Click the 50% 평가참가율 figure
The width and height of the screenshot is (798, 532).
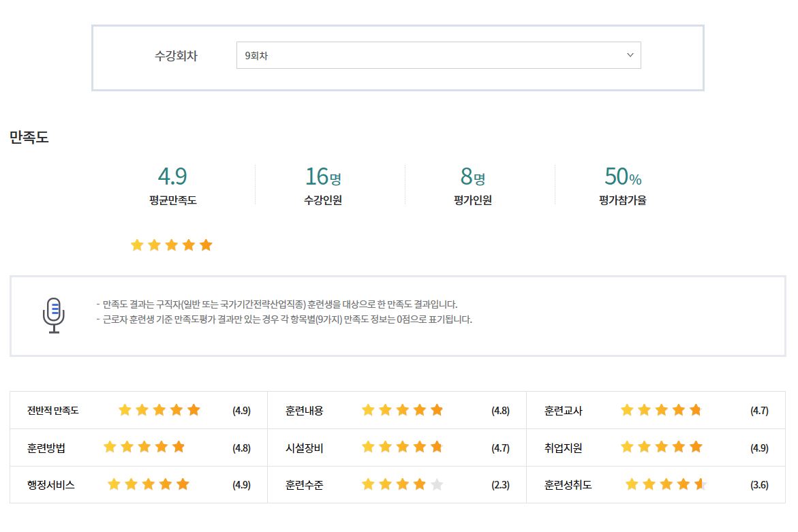pyautogui.click(x=623, y=176)
